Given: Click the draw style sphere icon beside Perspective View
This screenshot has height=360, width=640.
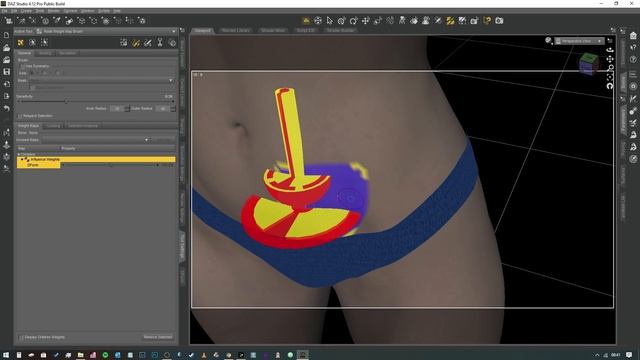Looking at the screenshot, I should (549, 40).
